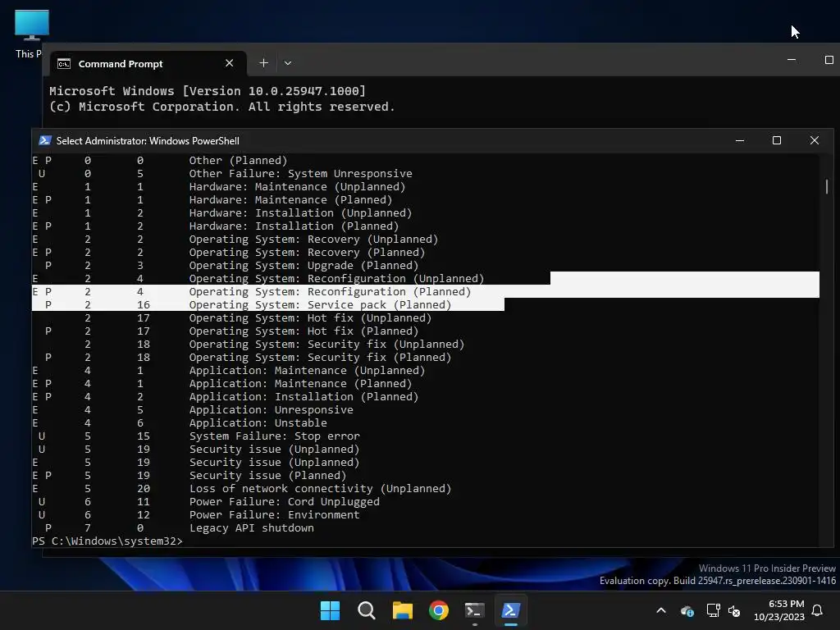840x630 pixels.
Task: Click 'Legacy API shutdown' line
Action: coord(252,527)
